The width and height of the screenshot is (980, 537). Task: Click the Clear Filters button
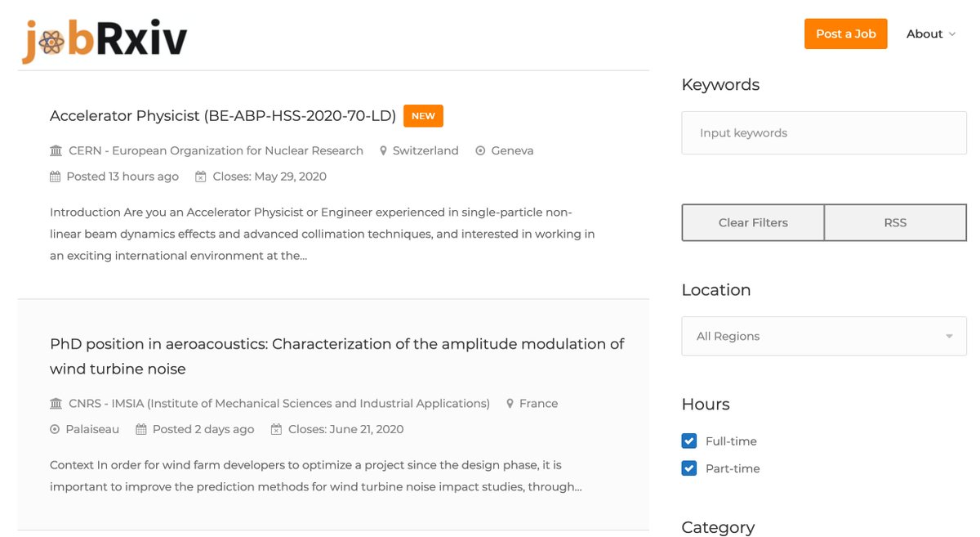pyautogui.click(x=753, y=222)
